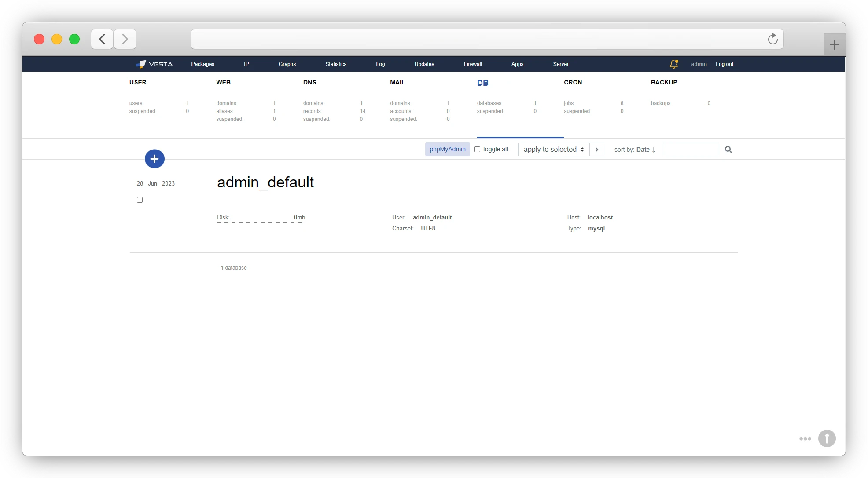Open the notification bell
The width and height of the screenshot is (868, 478).
tap(673, 64)
